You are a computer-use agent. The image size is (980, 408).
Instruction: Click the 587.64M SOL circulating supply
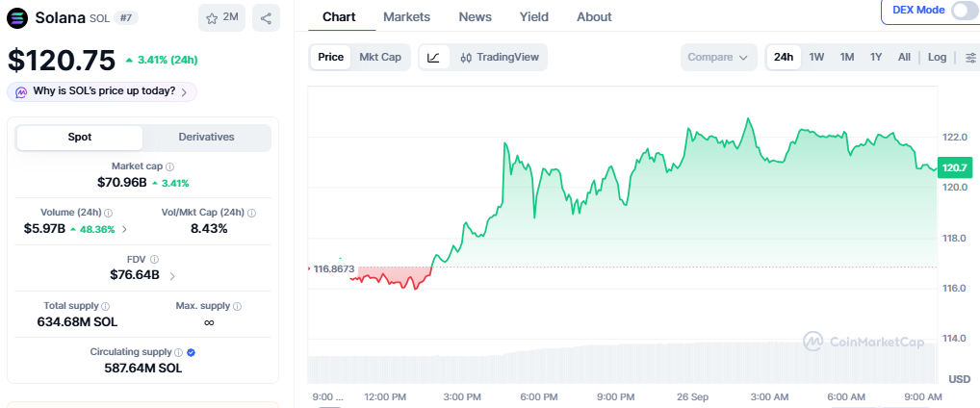tap(143, 369)
